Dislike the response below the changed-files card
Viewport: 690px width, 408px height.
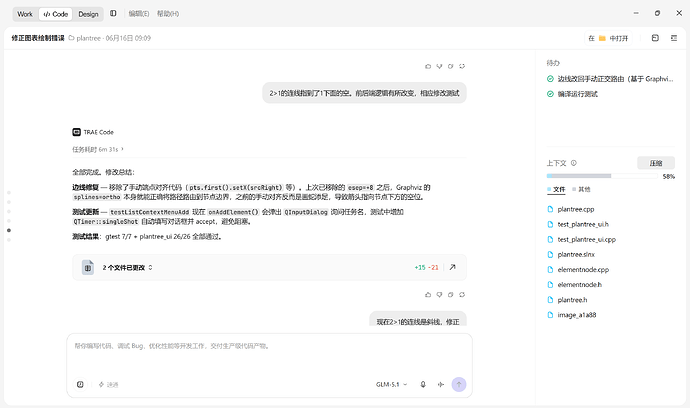pyautogui.click(x=439, y=294)
